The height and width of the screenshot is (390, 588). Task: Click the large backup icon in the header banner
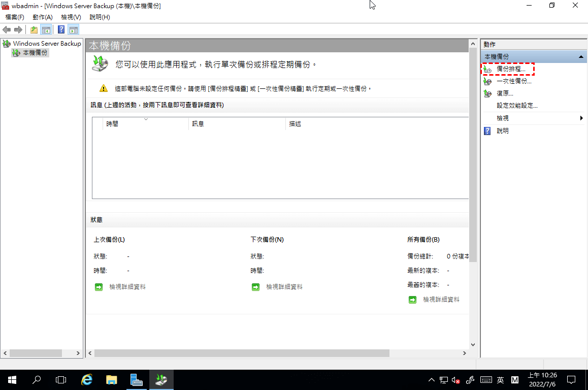pos(100,63)
